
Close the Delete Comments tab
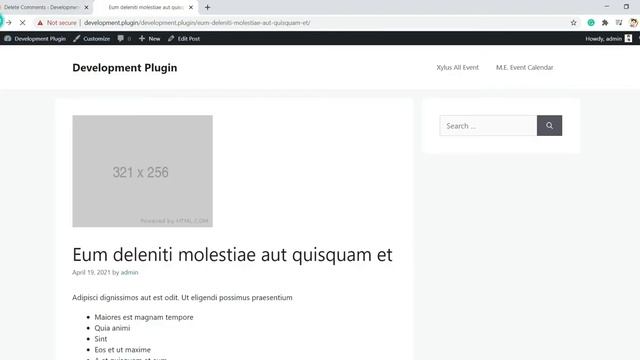coord(86,7)
